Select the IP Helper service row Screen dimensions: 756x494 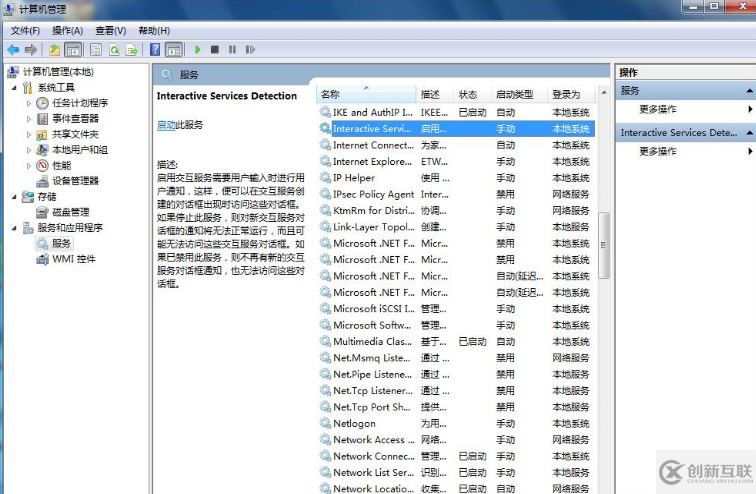[456, 178]
